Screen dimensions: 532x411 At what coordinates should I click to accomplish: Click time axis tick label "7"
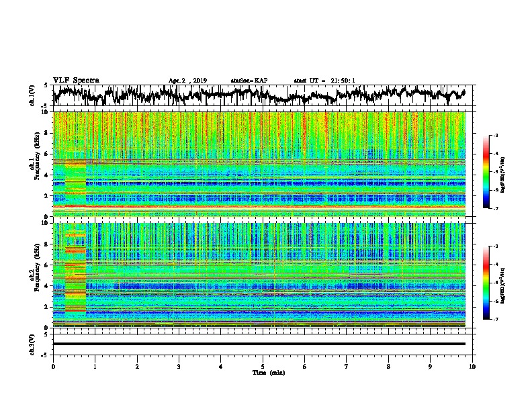[347, 366]
